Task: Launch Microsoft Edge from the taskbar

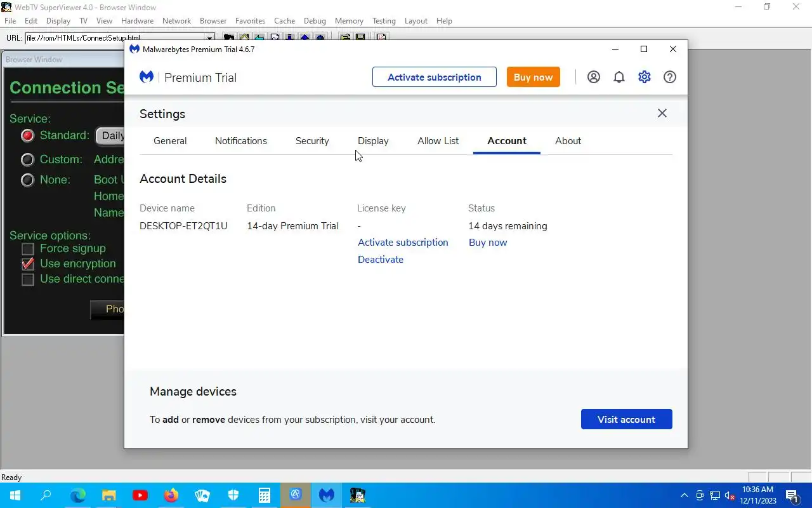Action: (77, 495)
